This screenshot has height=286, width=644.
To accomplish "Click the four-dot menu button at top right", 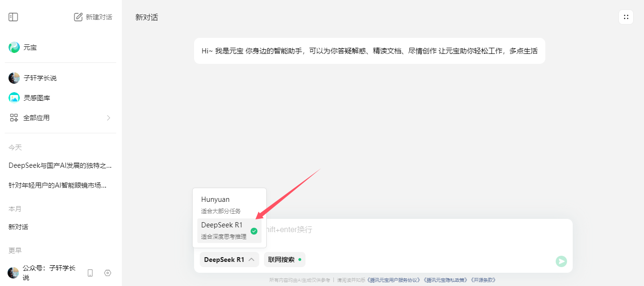I will coord(626,17).
